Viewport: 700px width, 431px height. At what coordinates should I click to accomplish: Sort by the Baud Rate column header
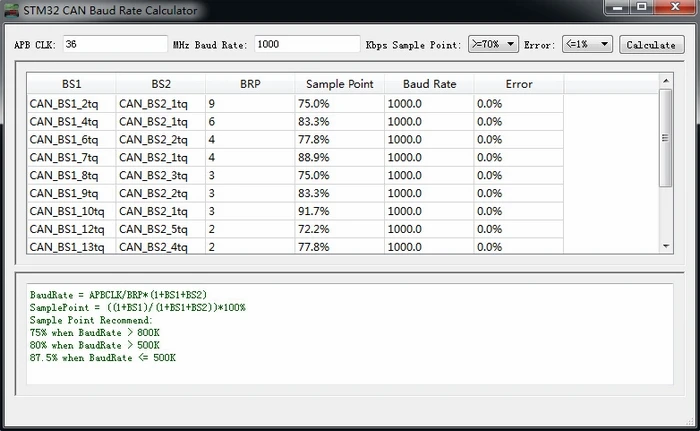pyautogui.click(x=429, y=84)
